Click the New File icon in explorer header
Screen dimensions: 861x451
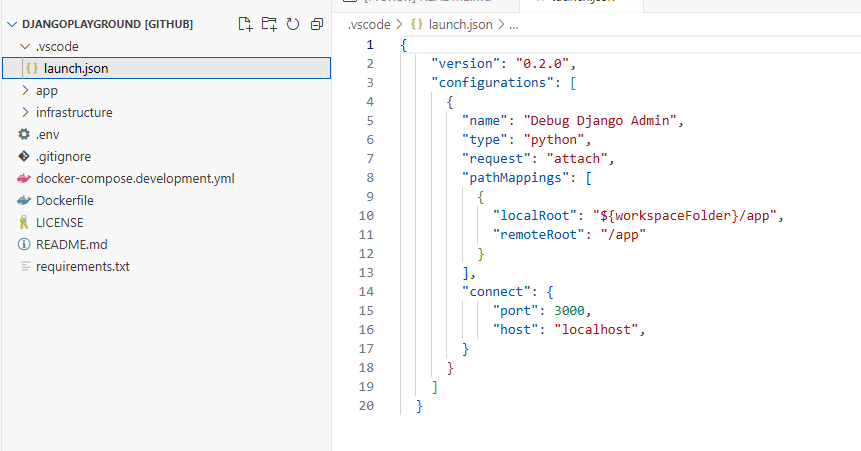point(245,24)
